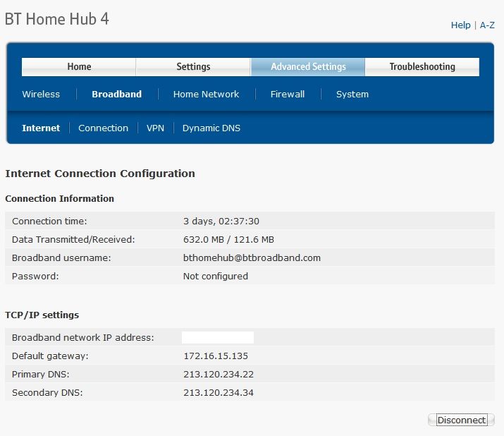Open the Home tab
The width and height of the screenshot is (504, 436).
[x=79, y=67]
